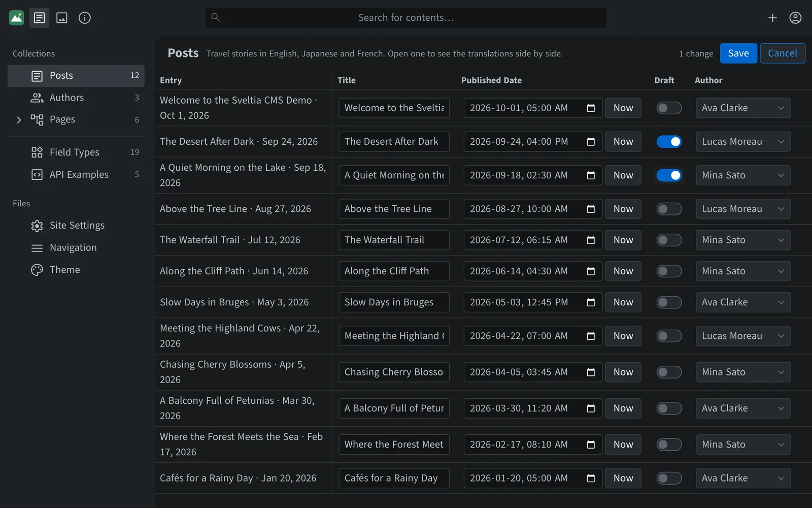
Task: Select the Posts collection
Action: (76, 76)
